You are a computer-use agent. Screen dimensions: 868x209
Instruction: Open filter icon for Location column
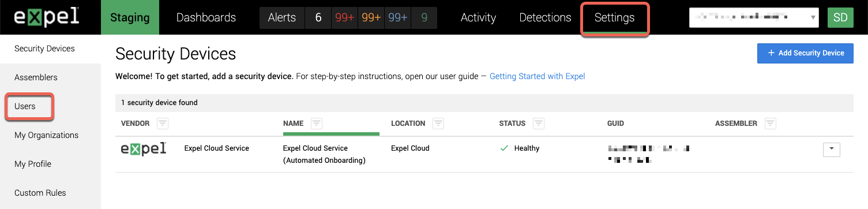(x=438, y=124)
